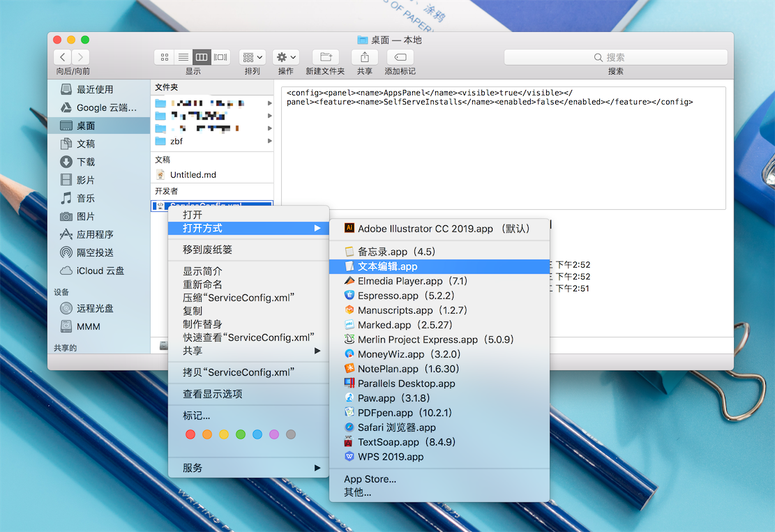Click 查看显示选项 in the context menu

[x=248, y=394]
